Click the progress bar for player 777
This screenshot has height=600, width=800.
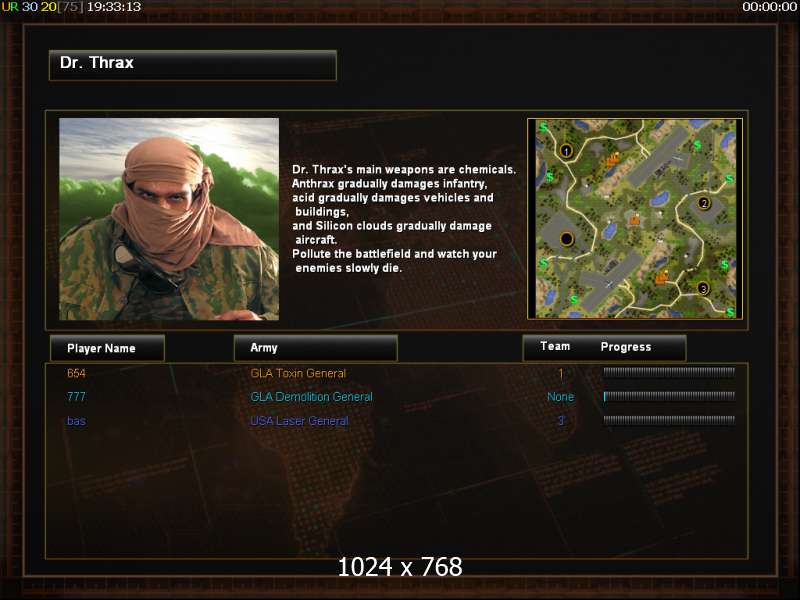(x=669, y=396)
